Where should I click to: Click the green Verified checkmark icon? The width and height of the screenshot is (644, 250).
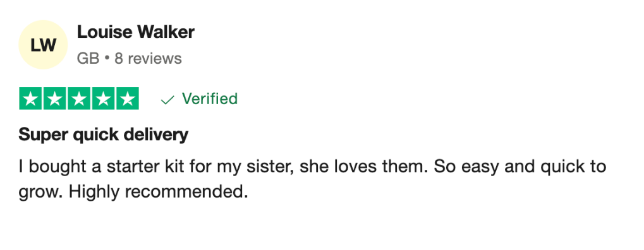(167, 100)
